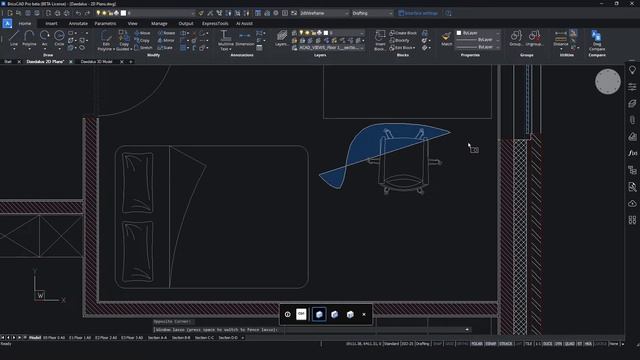Open the cloud panel in right sidebar
This screenshot has height=360, width=640.
point(632,203)
